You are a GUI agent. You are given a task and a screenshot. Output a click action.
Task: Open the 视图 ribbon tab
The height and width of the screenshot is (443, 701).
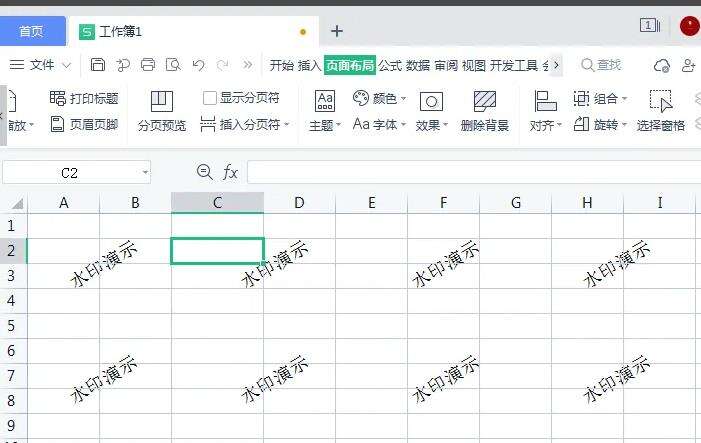tap(473, 66)
